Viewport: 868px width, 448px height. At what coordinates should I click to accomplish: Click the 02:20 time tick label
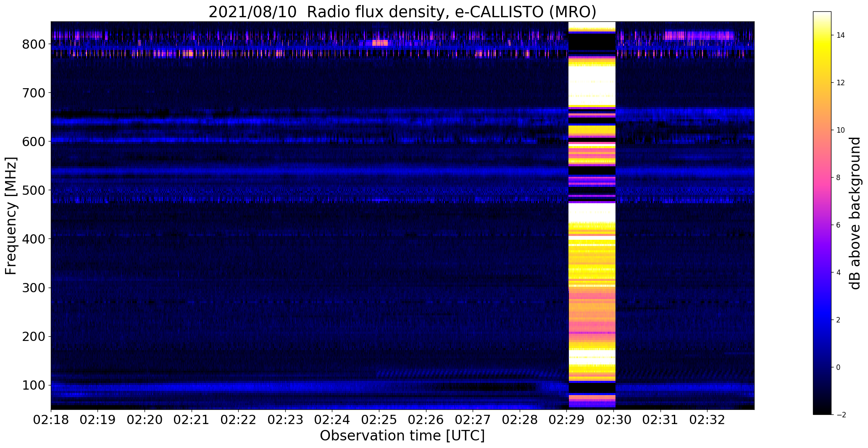point(145,420)
